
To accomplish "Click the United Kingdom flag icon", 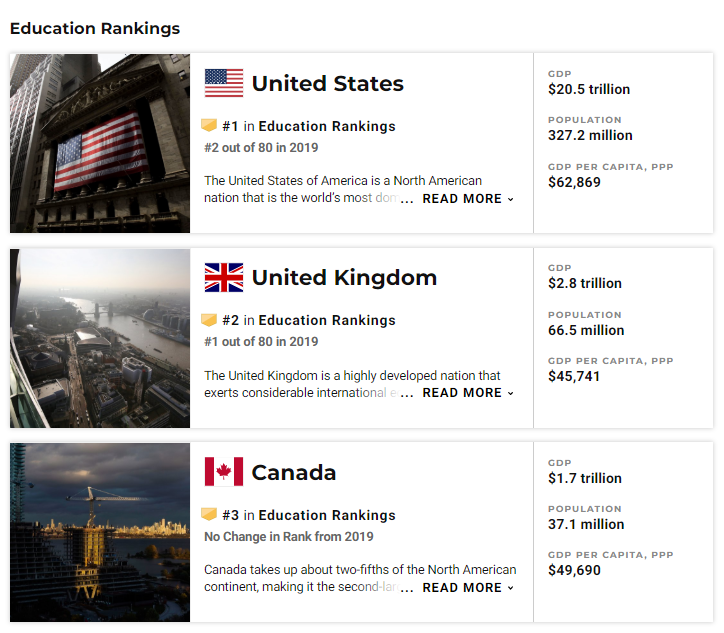I will coord(224,277).
